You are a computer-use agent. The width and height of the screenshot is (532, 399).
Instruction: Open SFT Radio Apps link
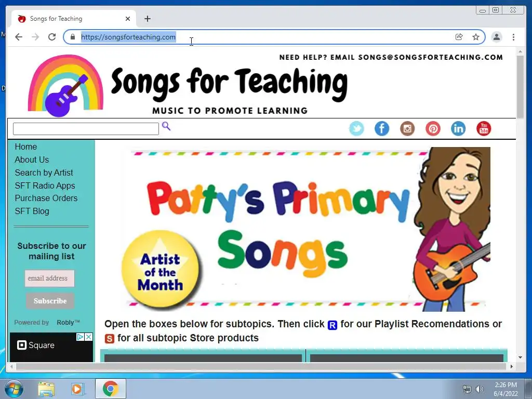(x=45, y=185)
